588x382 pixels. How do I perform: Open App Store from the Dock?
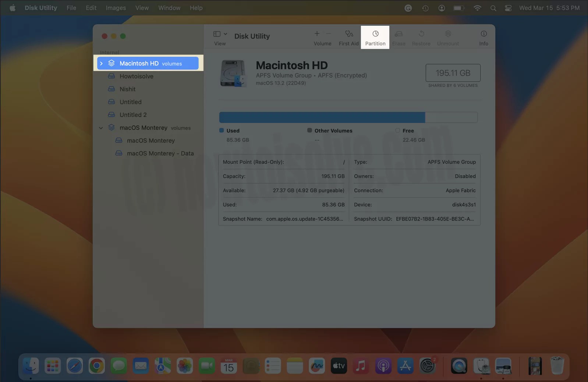tap(405, 366)
